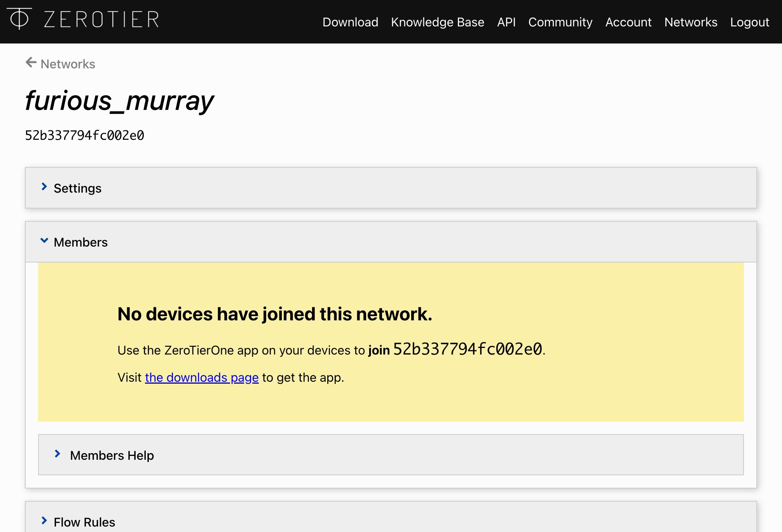782x532 pixels.
Task: Open the Download nav item
Action: pyautogui.click(x=350, y=22)
